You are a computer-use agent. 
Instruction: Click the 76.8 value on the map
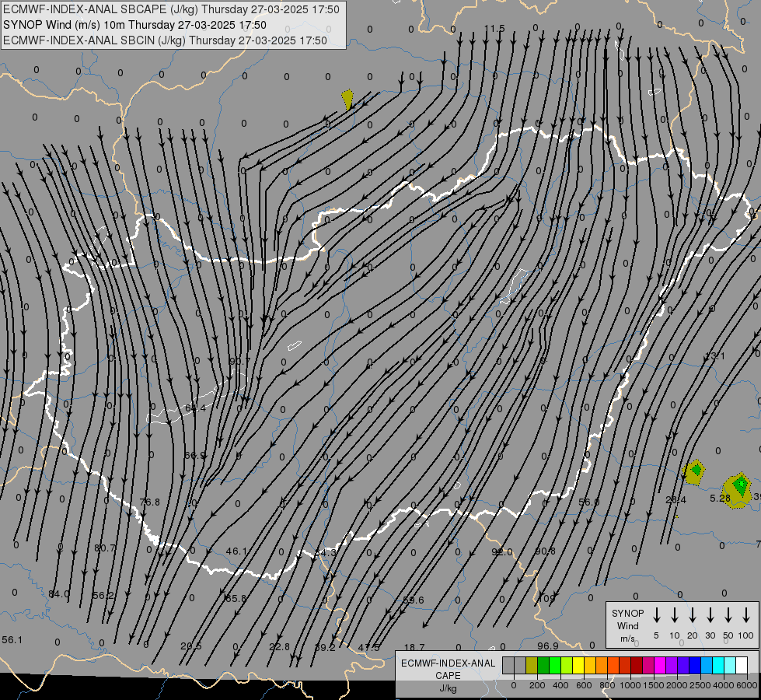click(x=149, y=502)
